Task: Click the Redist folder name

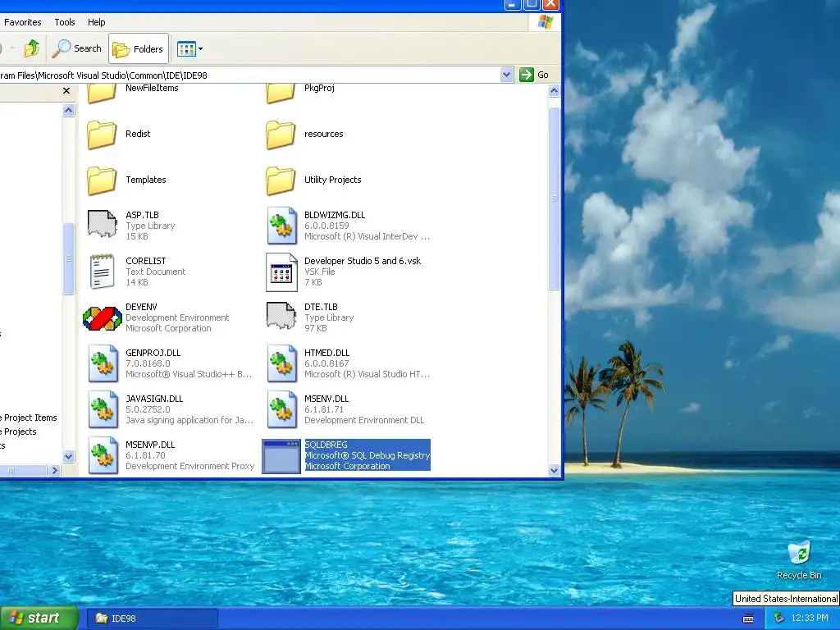Action: coord(138,134)
